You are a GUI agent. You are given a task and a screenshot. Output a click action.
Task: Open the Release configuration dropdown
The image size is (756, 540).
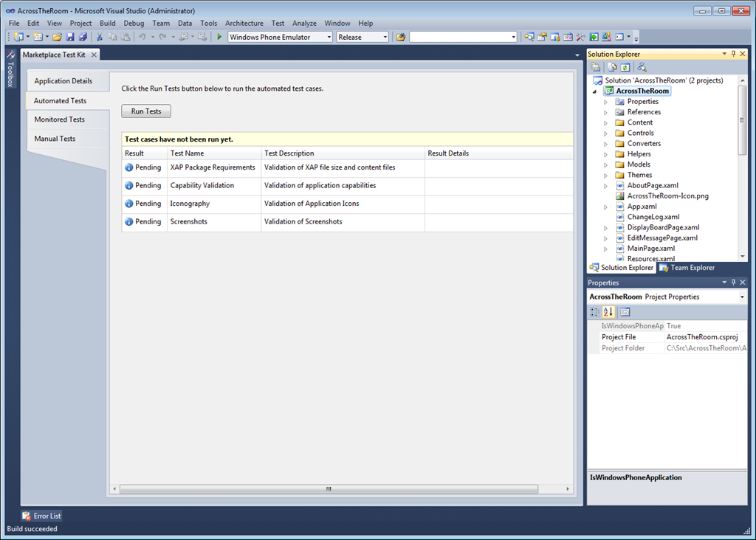coord(385,37)
